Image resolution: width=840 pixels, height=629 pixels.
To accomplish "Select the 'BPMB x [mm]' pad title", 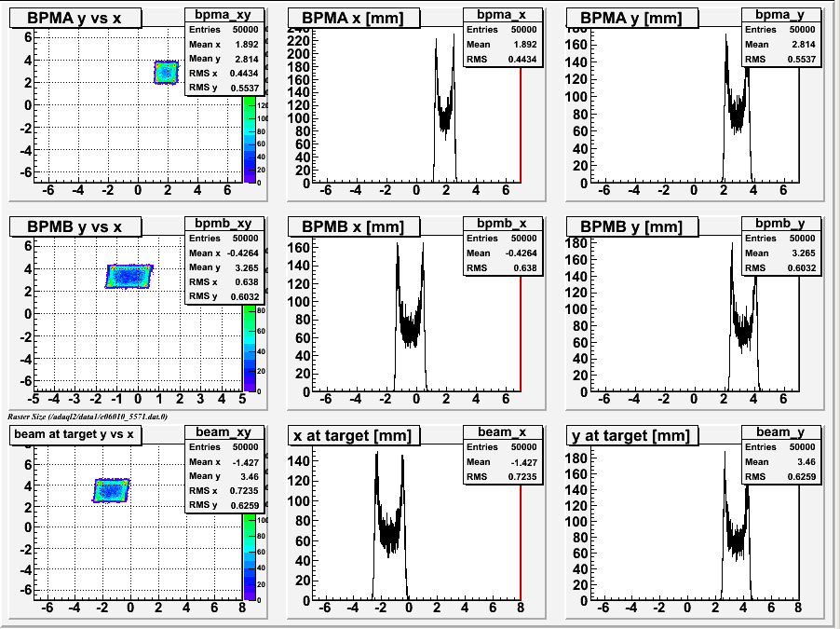I will pos(354,226).
